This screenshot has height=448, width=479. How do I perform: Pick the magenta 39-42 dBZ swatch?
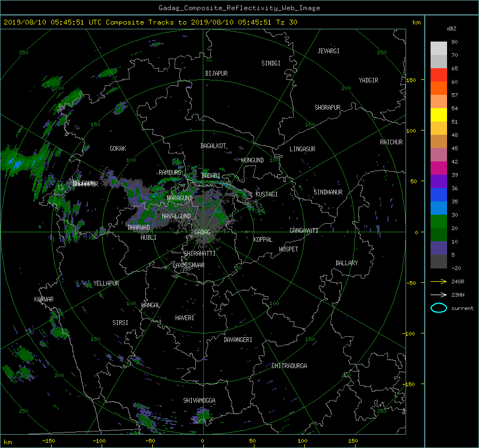point(439,168)
